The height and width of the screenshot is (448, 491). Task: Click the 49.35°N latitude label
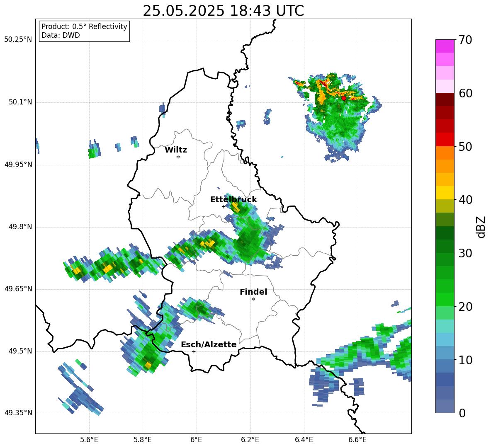pos(18,413)
